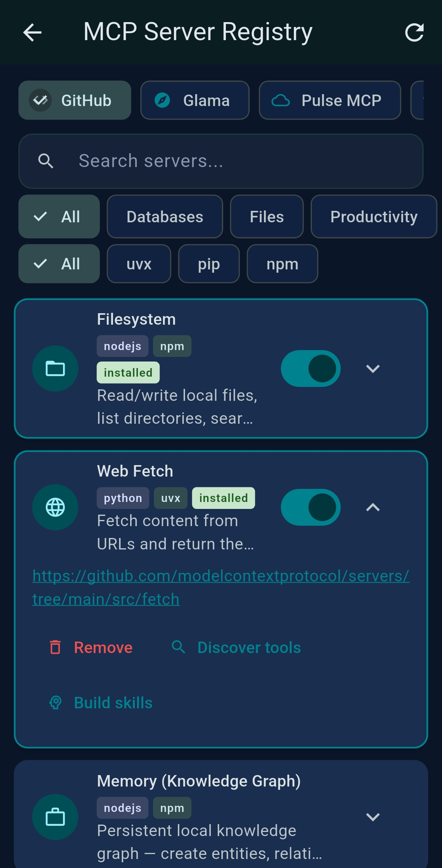The image size is (442, 868).
Task: Disable the Filesystem server toggle
Action: 311,368
